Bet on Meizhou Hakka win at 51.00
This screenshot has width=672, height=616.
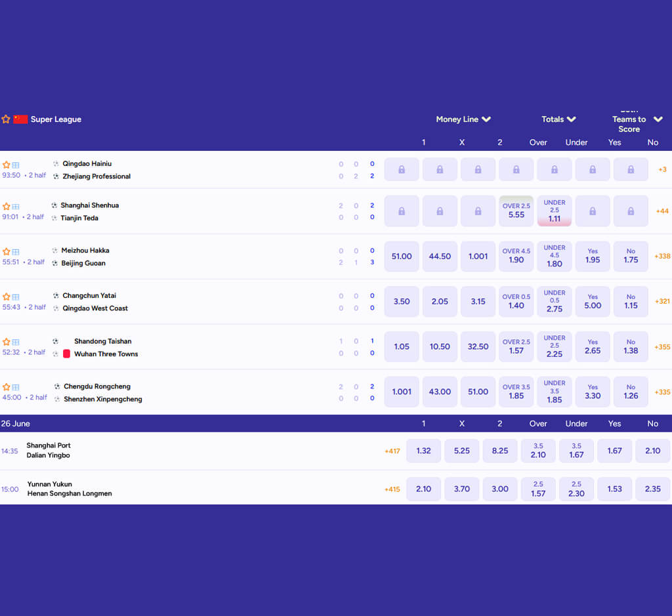click(402, 256)
